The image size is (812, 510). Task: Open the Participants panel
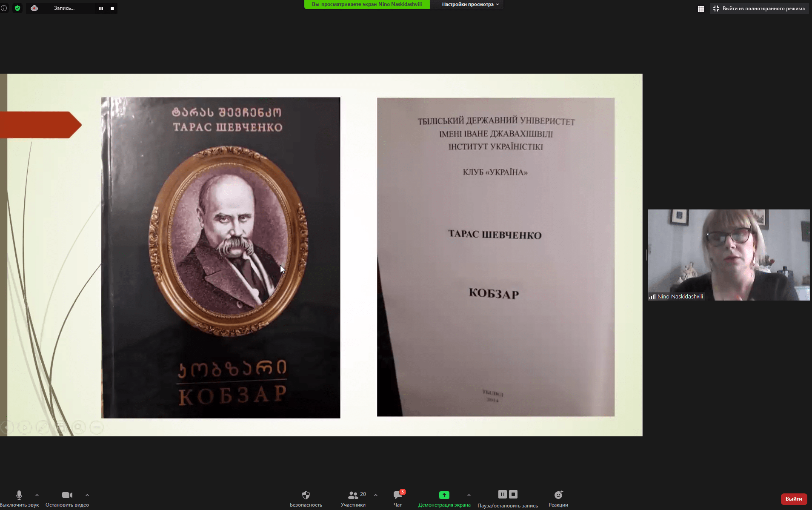pos(353,498)
